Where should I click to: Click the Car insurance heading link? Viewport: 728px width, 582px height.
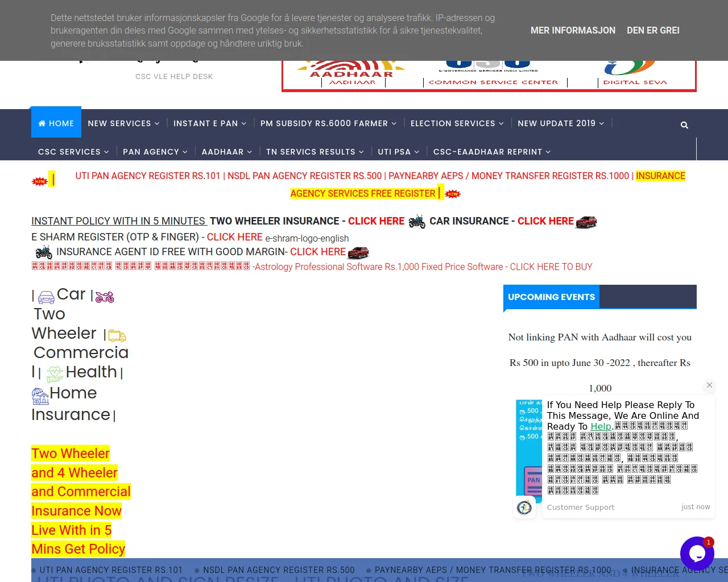(x=71, y=294)
